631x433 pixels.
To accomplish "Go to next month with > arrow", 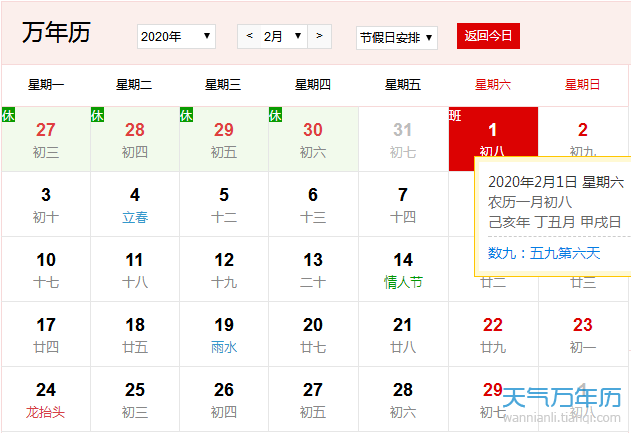I will coord(319,36).
